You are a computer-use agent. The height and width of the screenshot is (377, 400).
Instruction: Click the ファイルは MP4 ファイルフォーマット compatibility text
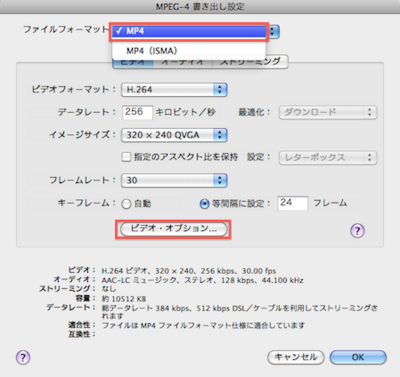point(203,325)
